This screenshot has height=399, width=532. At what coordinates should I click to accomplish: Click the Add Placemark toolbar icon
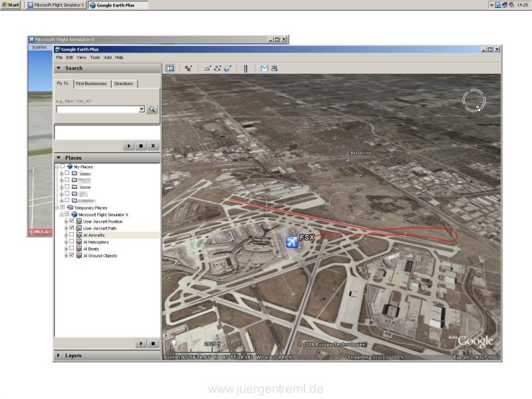[x=188, y=68]
